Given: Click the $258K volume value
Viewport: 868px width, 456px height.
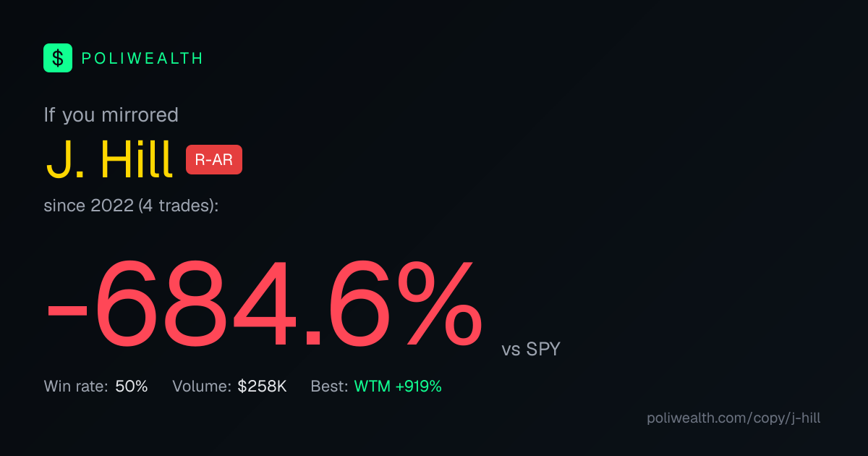Looking at the screenshot, I should [262, 387].
